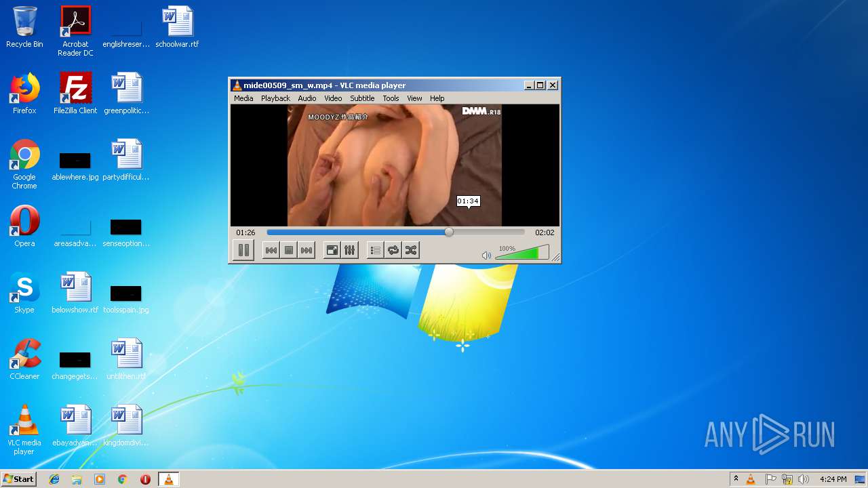Toggle fullscreen video button in VLC
868x488 pixels.
coord(332,250)
